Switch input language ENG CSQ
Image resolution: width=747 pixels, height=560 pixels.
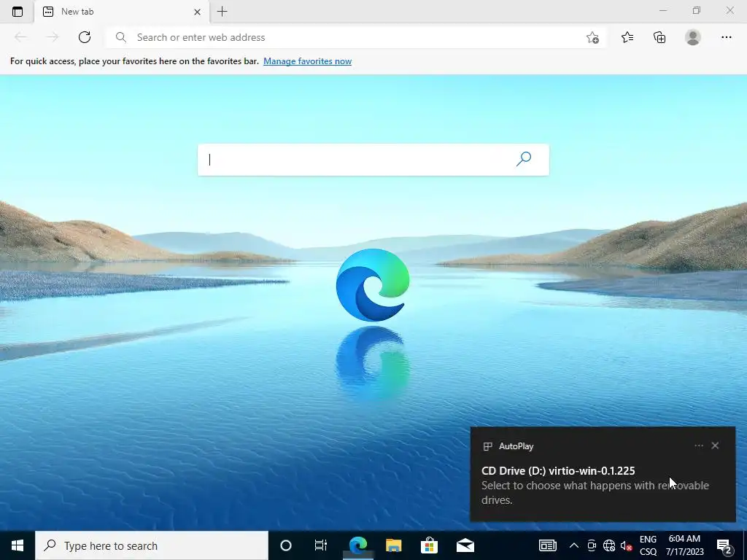click(x=648, y=545)
